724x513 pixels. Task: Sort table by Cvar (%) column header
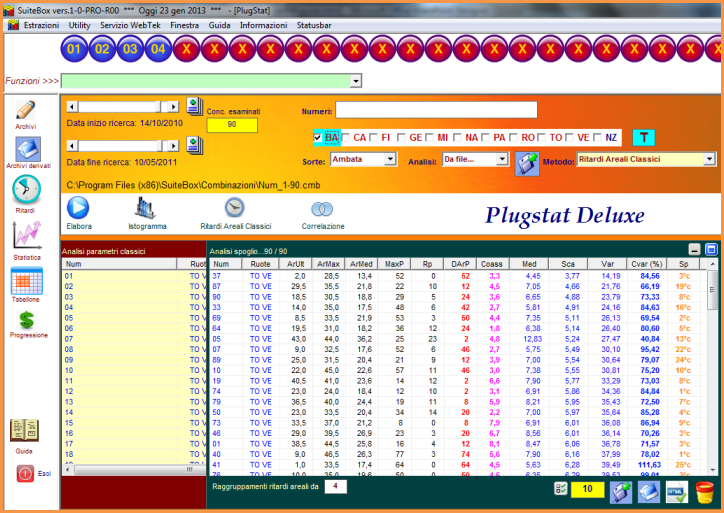pos(646,264)
